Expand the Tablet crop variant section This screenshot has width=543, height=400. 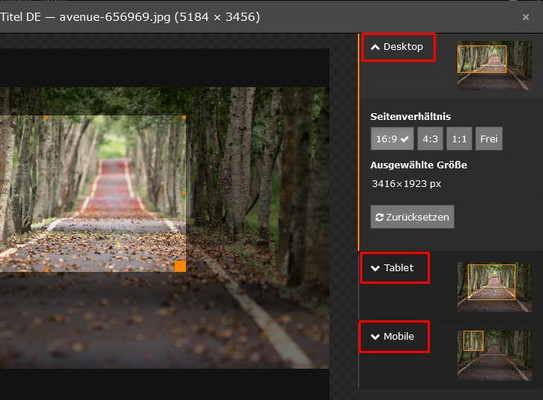coord(392,268)
